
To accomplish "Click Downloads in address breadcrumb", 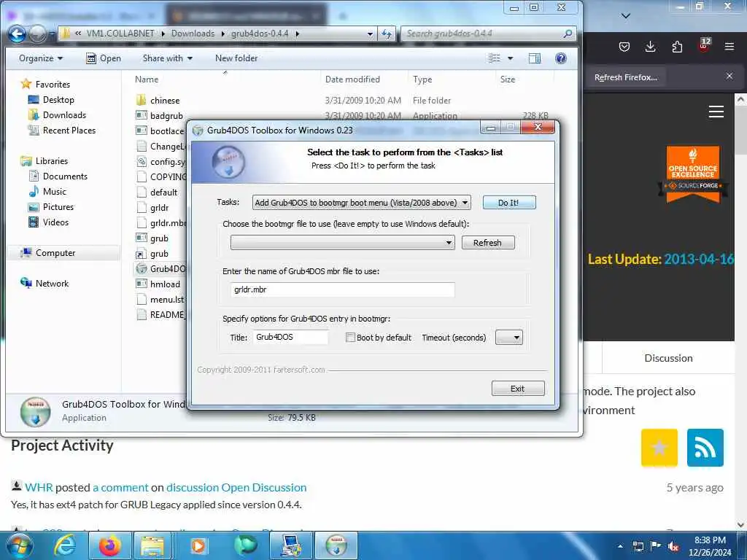I will (x=193, y=34).
